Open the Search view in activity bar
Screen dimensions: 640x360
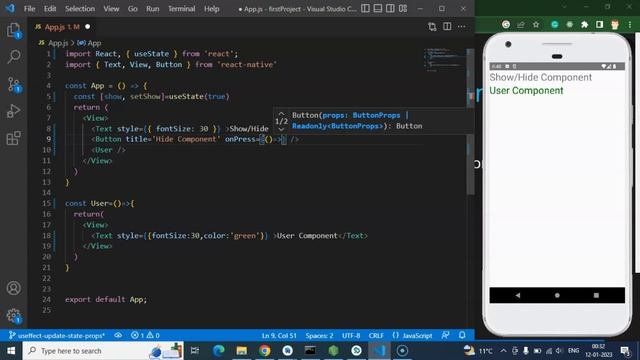[x=13, y=57]
